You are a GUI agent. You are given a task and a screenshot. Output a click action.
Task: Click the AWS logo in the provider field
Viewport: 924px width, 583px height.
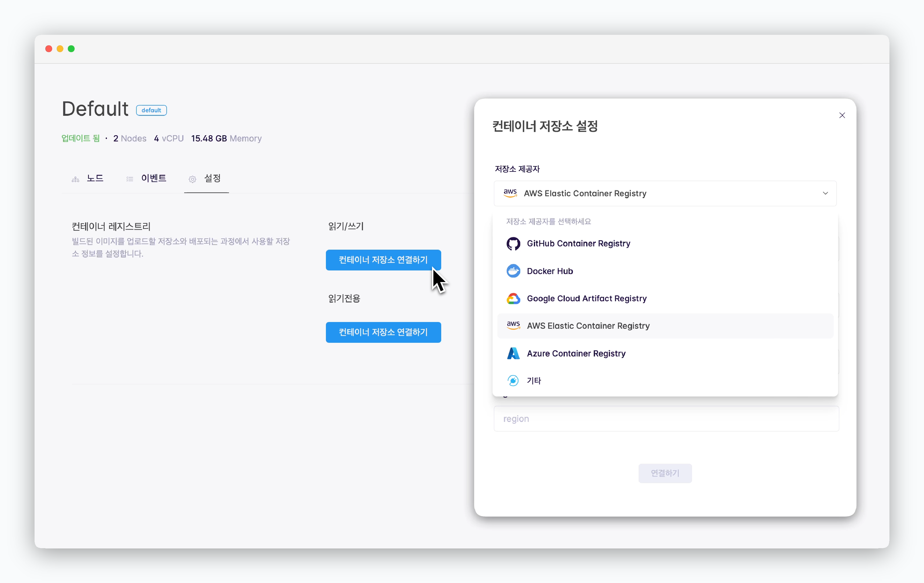tap(510, 193)
